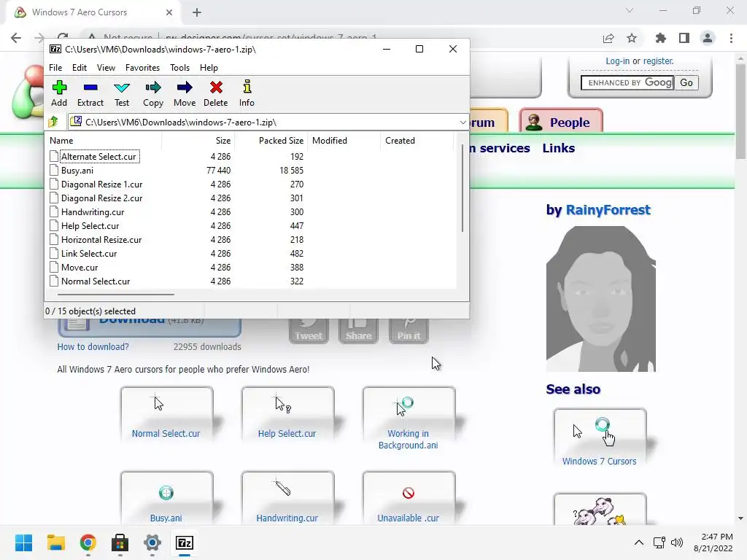Open the Info tool in 7-Zip
The height and width of the screenshot is (560, 747).
pos(247,93)
